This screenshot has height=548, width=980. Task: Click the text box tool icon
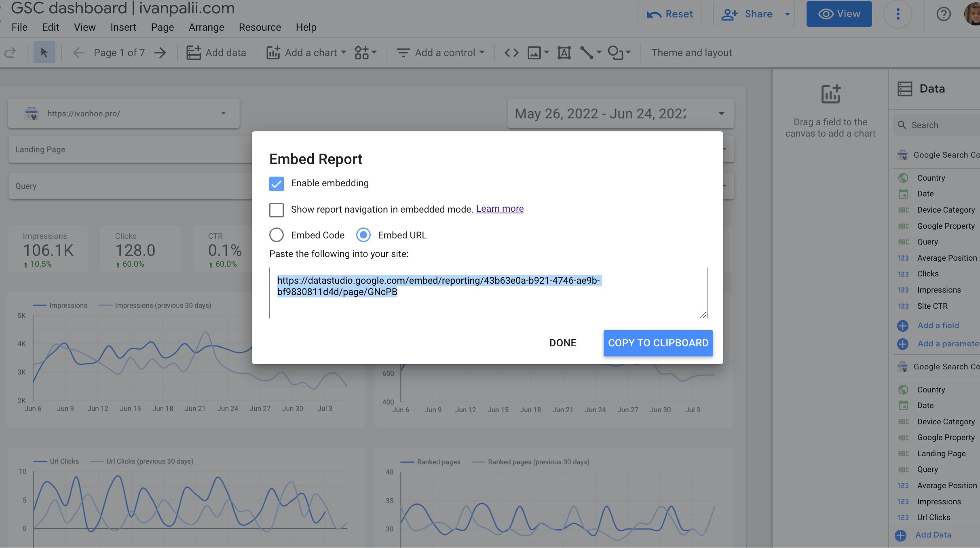pyautogui.click(x=564, y=53)
